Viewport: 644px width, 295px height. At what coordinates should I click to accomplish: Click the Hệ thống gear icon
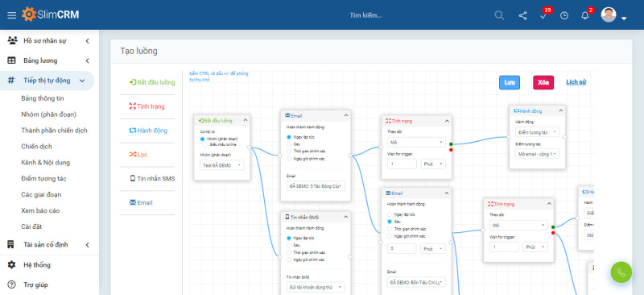[x=11, y=264]
